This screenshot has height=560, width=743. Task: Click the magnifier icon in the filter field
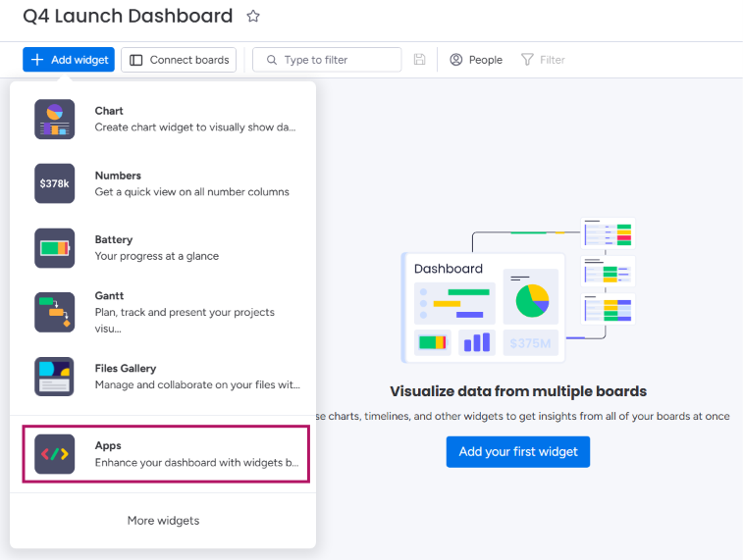tap(272, 60)
